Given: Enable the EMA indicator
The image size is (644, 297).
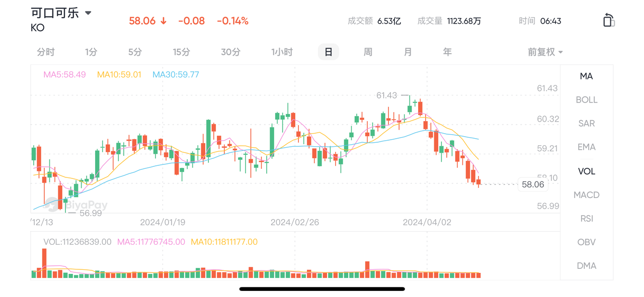Looking at the screenshot, I should (586, 147).
